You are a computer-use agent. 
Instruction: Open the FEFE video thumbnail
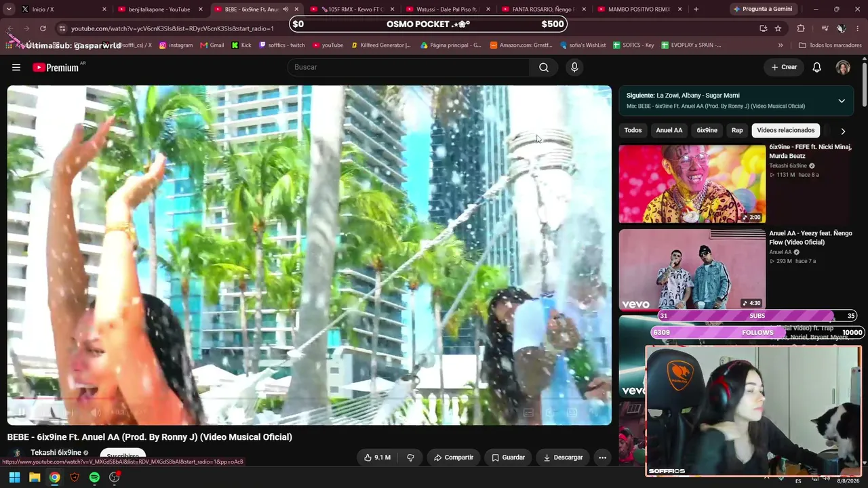tap(692, 184)
